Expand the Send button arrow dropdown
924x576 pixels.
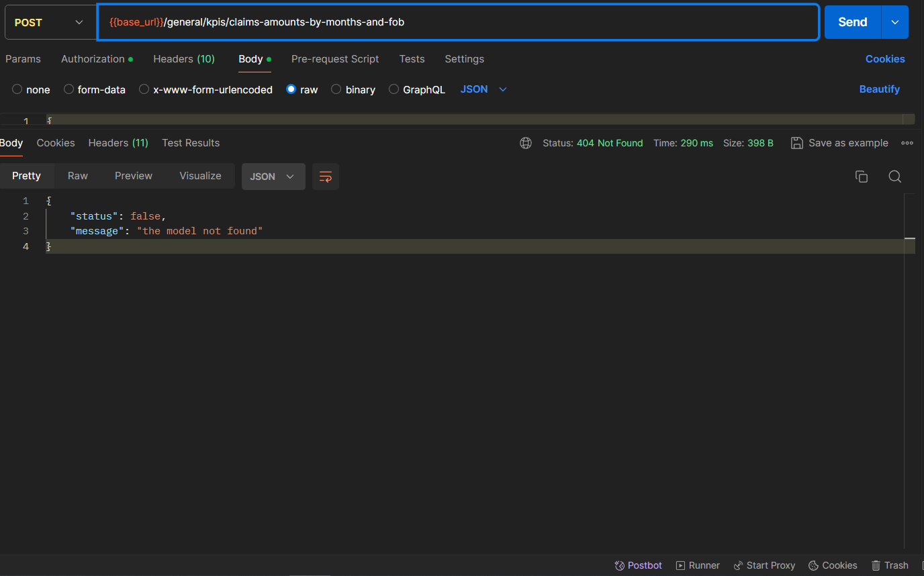click(x=894, y=22)
